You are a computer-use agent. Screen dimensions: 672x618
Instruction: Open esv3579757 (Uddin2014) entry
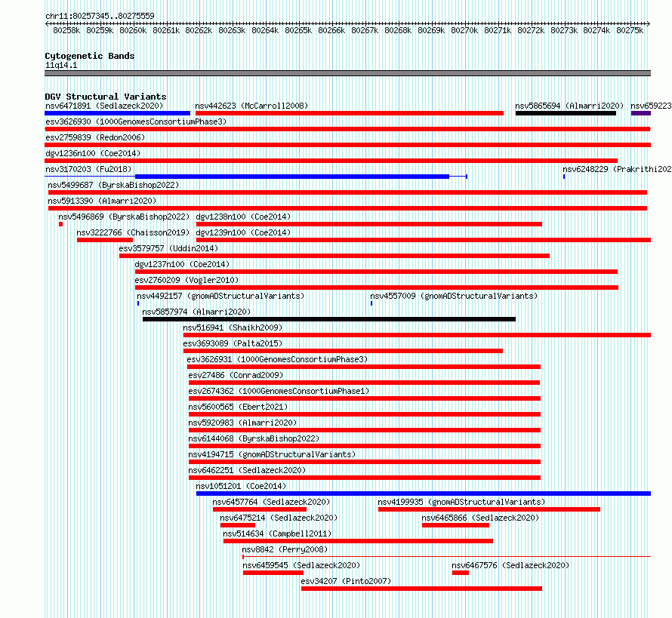pos(168,248)
